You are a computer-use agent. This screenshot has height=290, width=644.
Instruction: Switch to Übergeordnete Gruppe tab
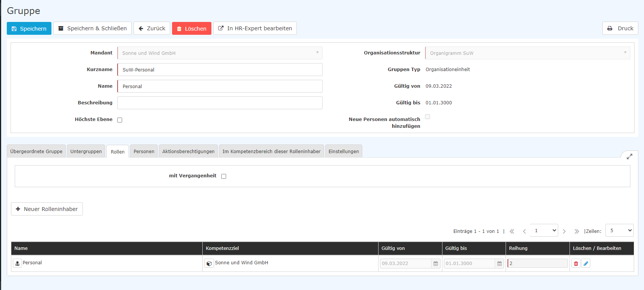[36, 151]
